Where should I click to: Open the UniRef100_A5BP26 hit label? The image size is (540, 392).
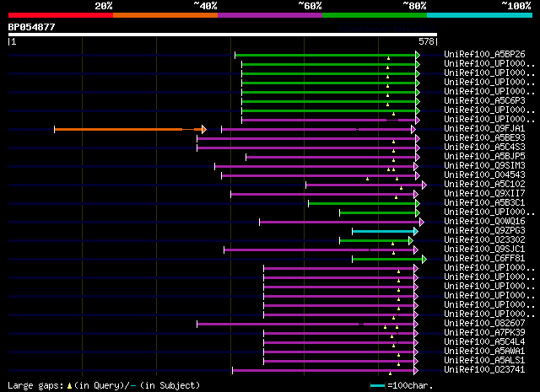coord(484,54)
